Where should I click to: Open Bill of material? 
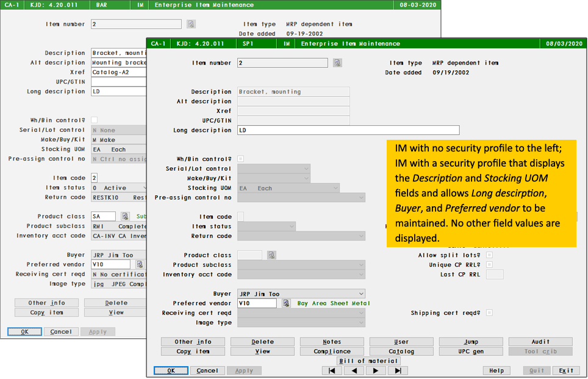click(x=368, y=361)
